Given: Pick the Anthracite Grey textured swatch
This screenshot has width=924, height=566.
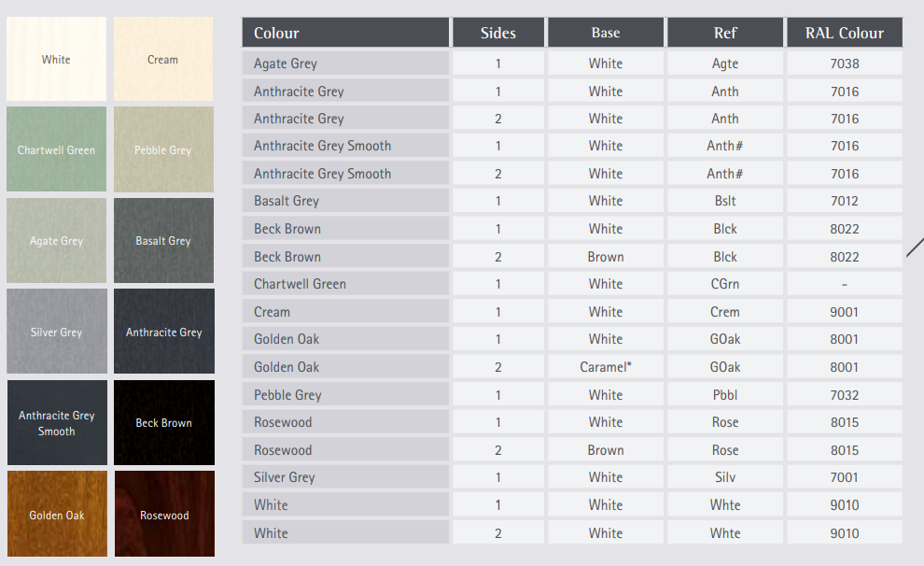Looking at the screenshot, I should click(x=164, y=332).
